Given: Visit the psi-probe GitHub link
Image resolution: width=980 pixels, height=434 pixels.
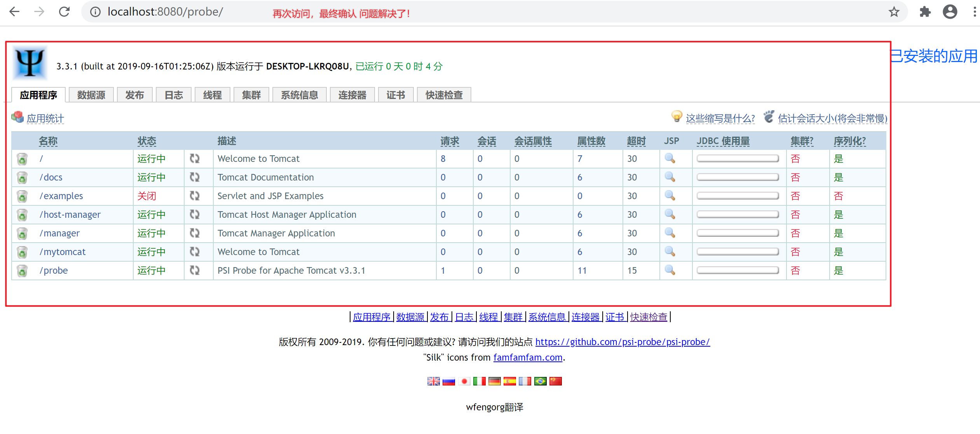Looking at the screenshot, I should coord(623,342).
